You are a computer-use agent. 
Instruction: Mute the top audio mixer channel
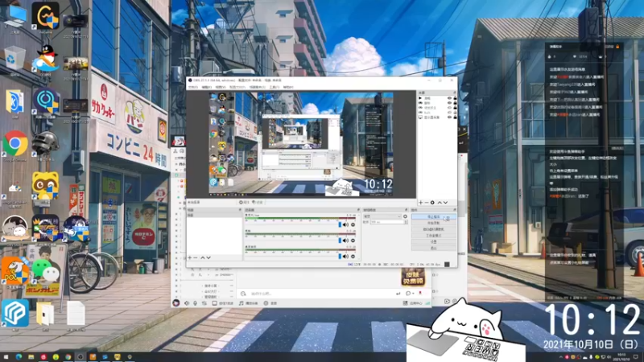tap(345, 224)
